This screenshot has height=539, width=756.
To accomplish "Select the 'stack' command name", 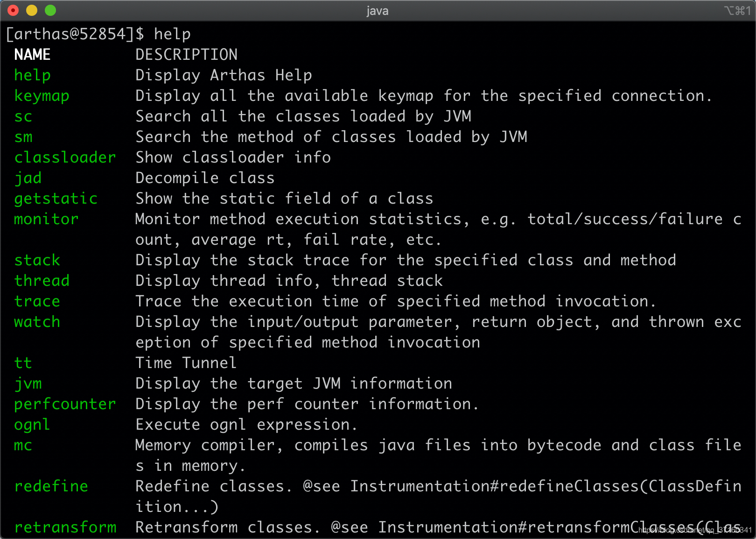I will tap(37, 260).
